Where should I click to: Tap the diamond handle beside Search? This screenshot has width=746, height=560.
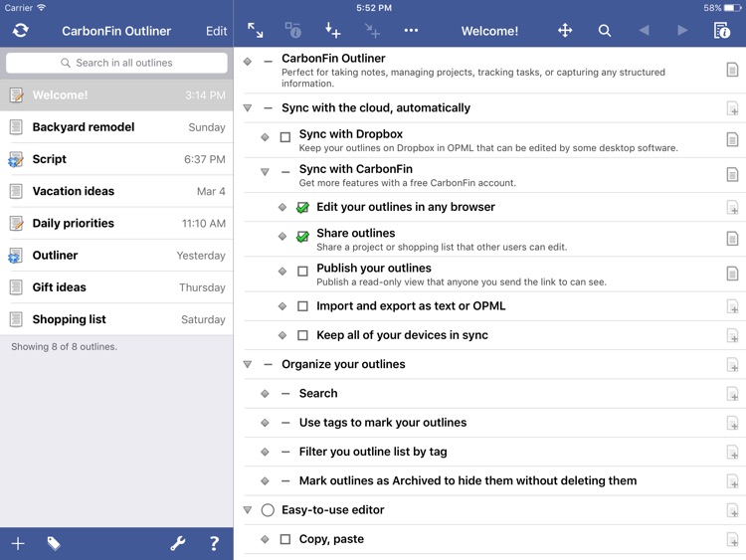pos(265,394)
